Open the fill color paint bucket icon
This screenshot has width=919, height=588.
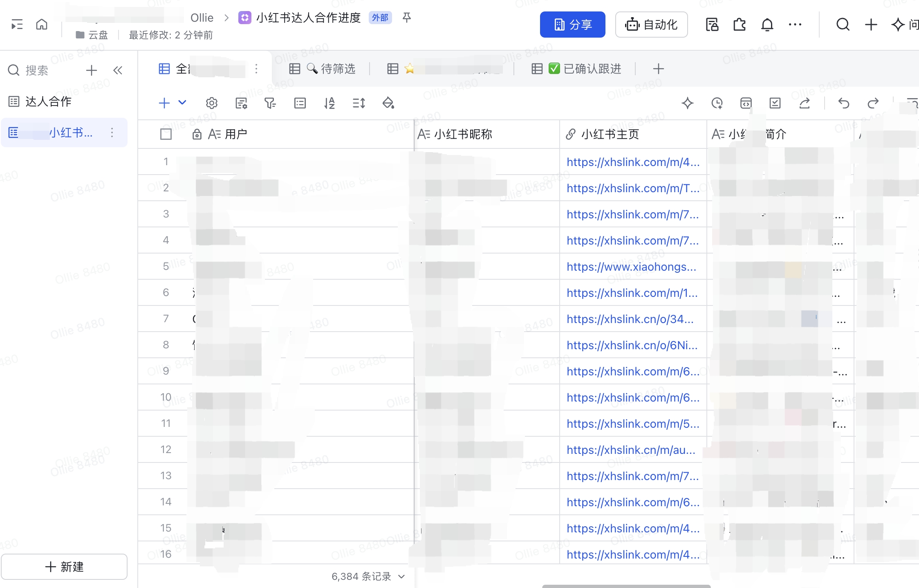click(388, 103)
